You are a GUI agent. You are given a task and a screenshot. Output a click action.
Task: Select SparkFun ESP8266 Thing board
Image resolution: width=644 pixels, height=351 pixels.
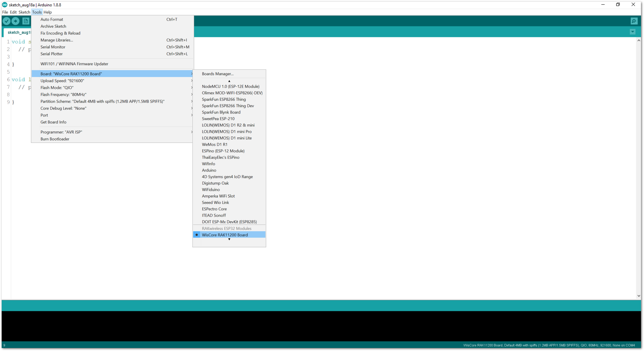coord(229,99)
